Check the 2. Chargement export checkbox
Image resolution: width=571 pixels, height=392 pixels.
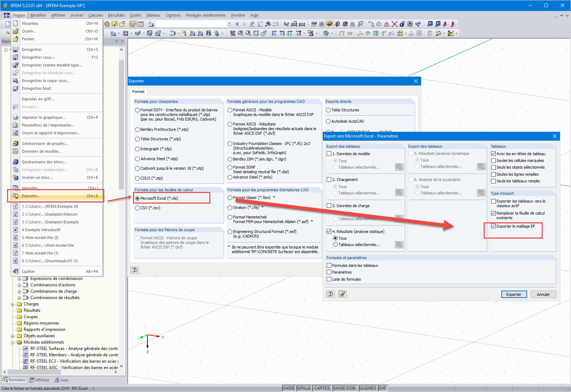coord(329,179)
